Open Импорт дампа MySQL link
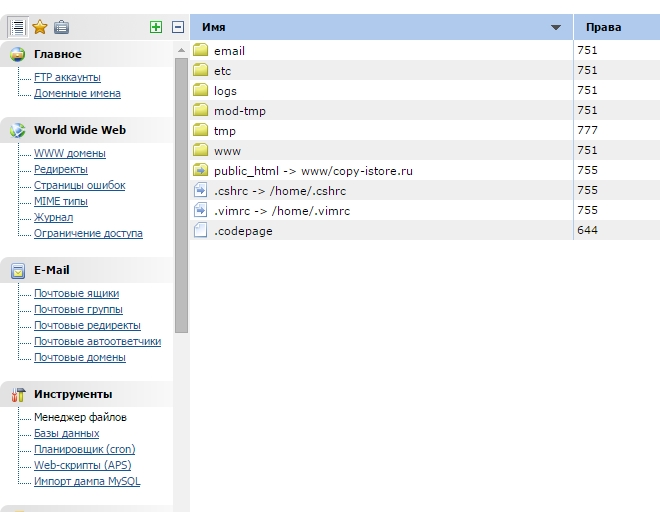 pyautogui.click(x=87, y=481)
